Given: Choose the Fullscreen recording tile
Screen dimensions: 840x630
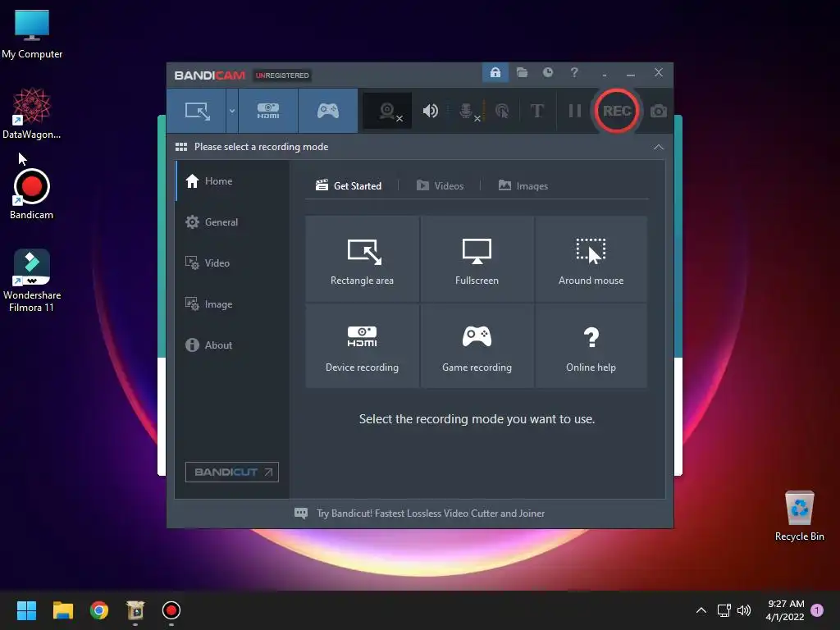Looking at the screenshot, I should pyautogui.click(x=477, y=259).
